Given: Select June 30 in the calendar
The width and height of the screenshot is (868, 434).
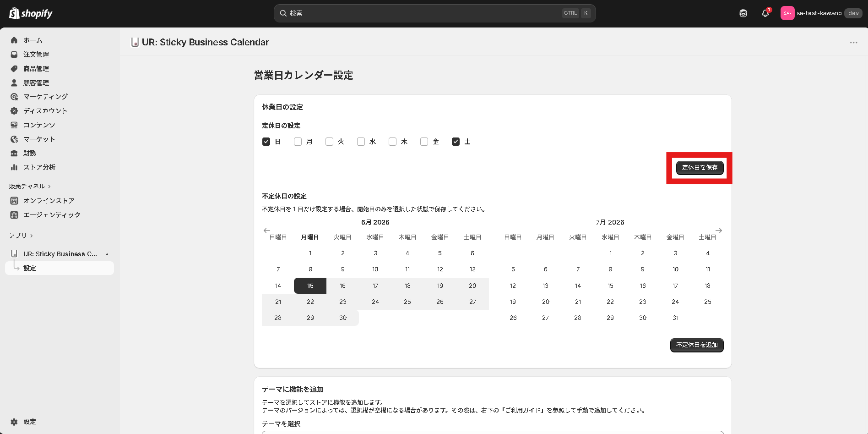Looking at the screenshot, I should (x=343, y=318).
